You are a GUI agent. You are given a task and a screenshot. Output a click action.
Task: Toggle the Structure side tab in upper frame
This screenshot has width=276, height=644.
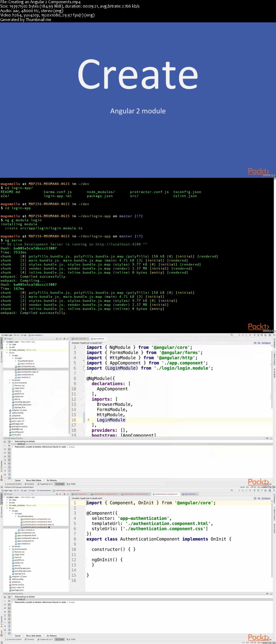pyautogui.click(x=1, y=357)
